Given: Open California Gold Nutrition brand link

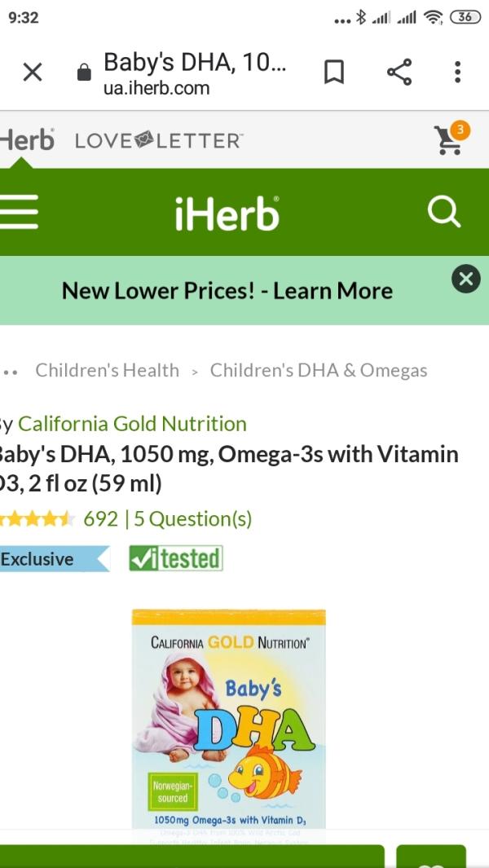Looking at the screenshot, I should [x=132, y=424].
